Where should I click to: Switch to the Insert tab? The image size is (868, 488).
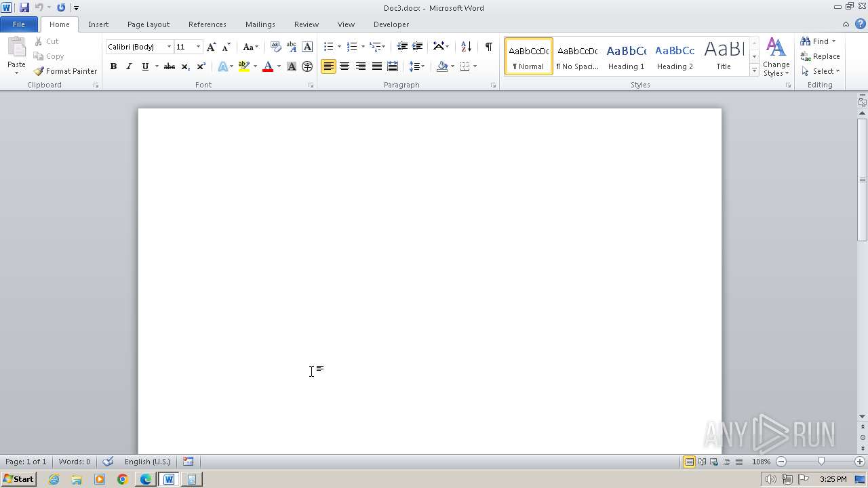pos(98,24)
